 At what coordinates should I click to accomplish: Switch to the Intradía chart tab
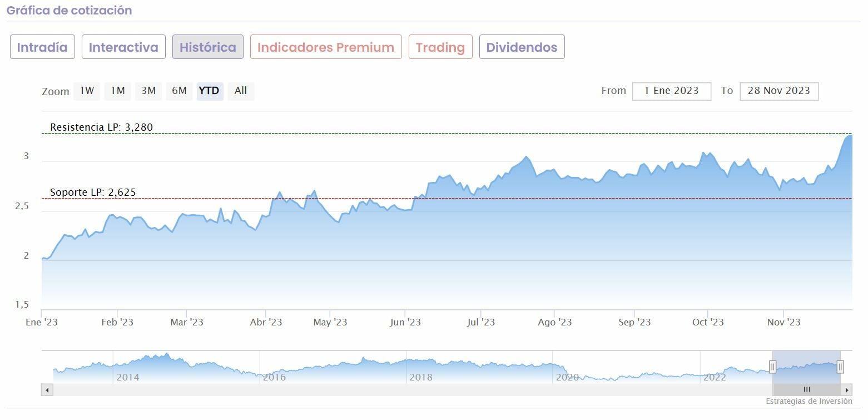pos(42,47)
